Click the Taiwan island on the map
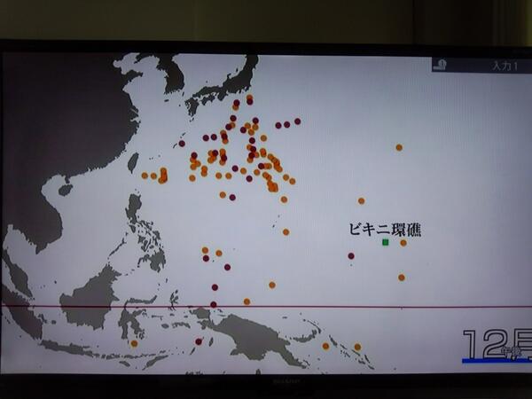This screenshot has width=532, height=399. tap(133, 162)
